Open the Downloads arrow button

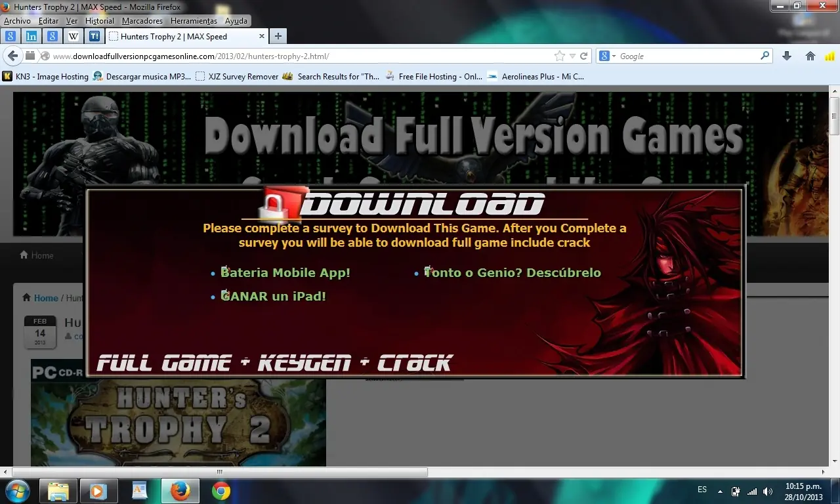coord(787,56)
